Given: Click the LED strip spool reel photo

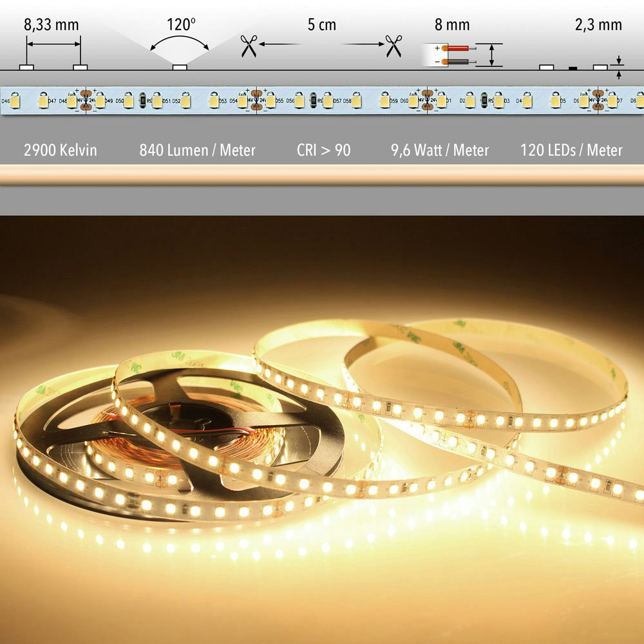Looking at the screenshot, I should click(x=180, y=438).
